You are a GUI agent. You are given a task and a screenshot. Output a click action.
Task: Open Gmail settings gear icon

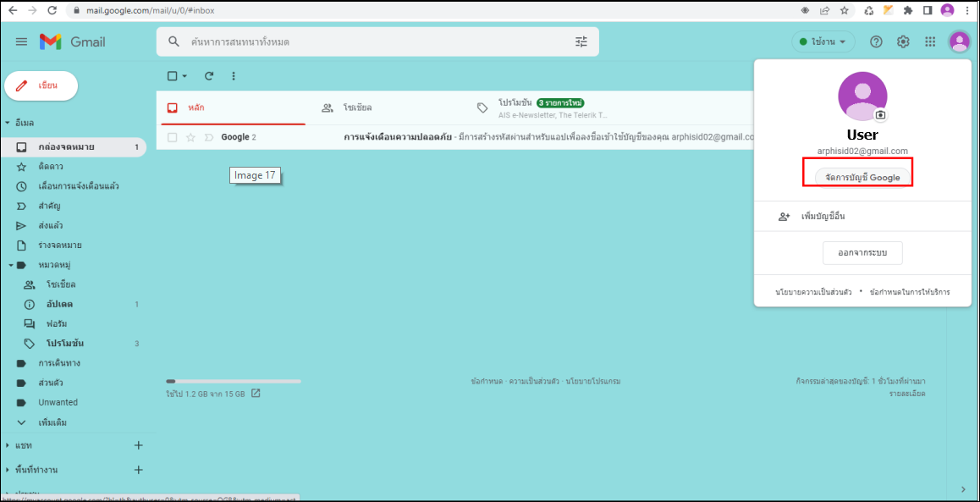coord(903,41)
